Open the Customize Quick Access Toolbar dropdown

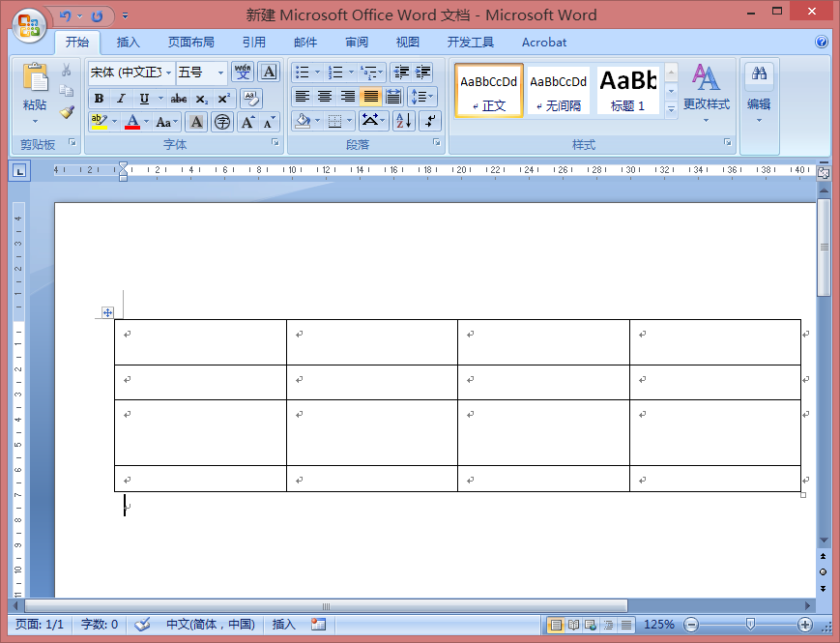[125, 16]
